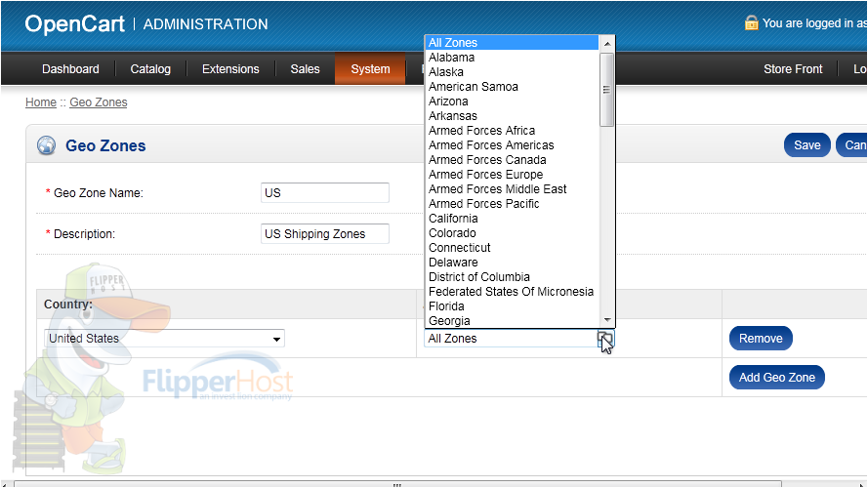Select Florida from the zone list
The width and height of the screenshot is (868, 488).
(x=512, y=306)
